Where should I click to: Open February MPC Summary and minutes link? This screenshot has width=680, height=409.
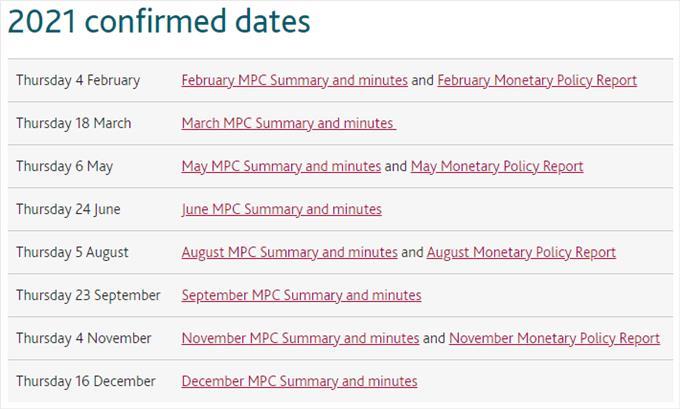(294, 80)
